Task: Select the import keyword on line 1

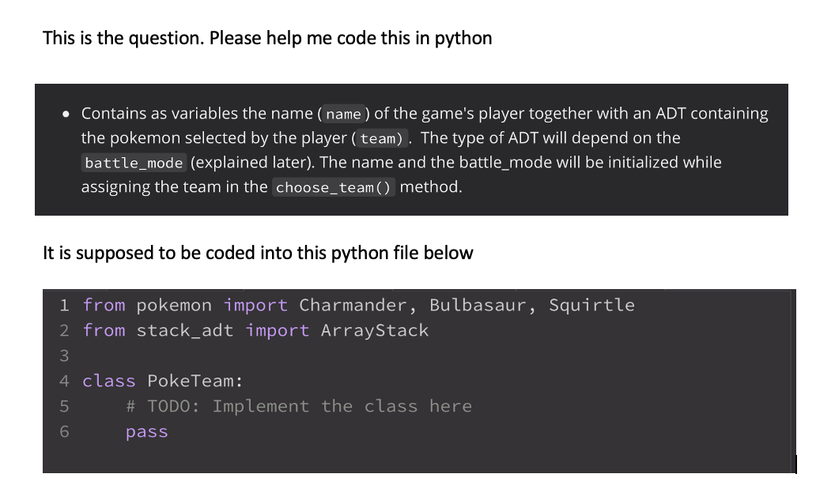Action: 255,305
